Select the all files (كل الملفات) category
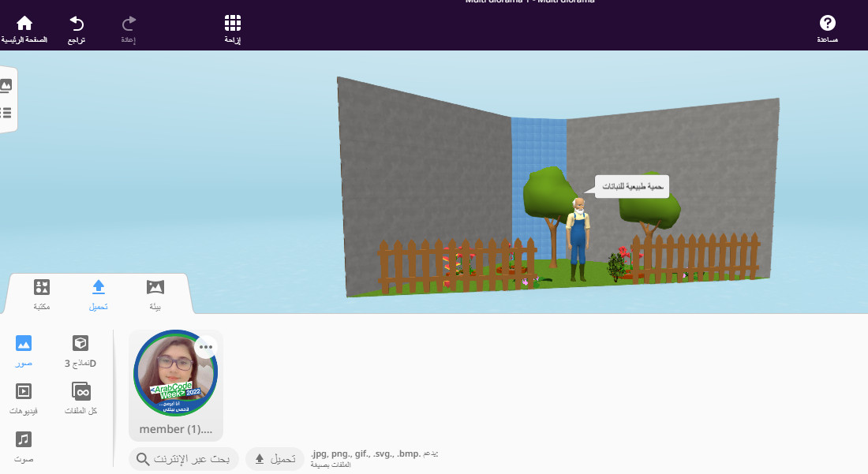This screenshot has width=868, height=474. pyautogui.click(x=80, y=399)
